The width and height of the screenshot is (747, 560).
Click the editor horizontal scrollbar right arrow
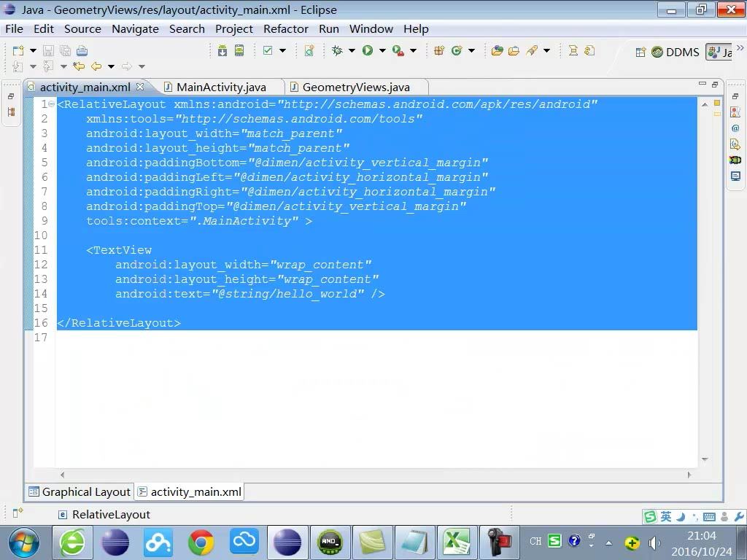(x=689, y=475)
